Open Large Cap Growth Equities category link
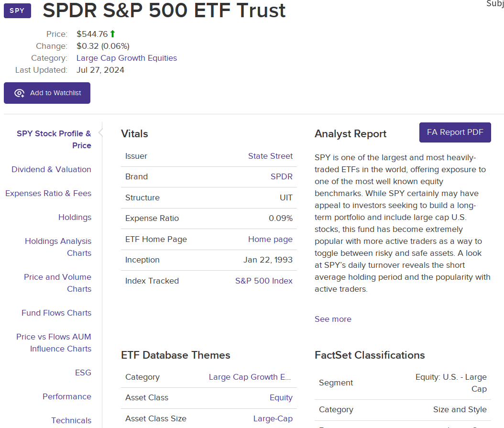This screenshot has width=504, height=428. (x=127, y=58)
